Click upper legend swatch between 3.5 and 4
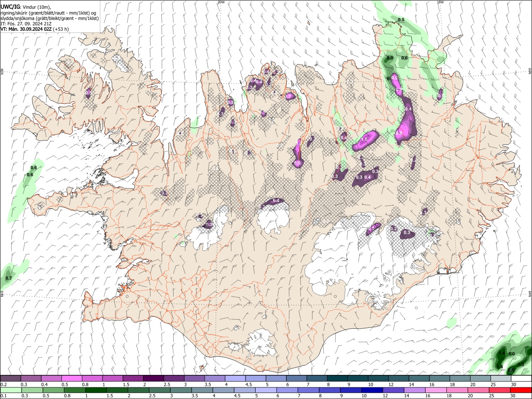This screenshot has width=532, height=399. (214, 379)
